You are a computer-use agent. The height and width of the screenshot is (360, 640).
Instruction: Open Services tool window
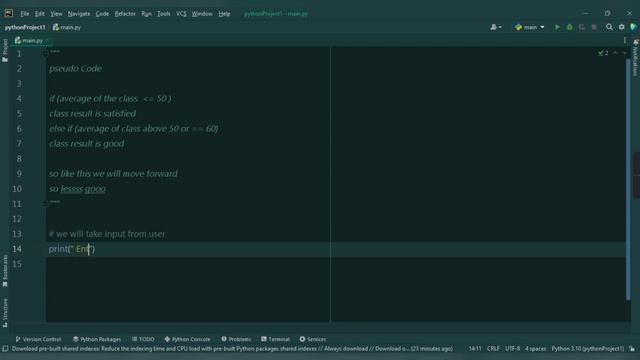pyautogui.click(x=313, y=339)
